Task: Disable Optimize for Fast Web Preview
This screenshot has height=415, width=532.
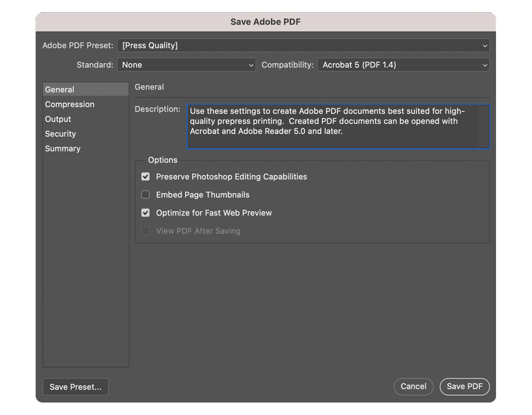Action: pos(146,213)
